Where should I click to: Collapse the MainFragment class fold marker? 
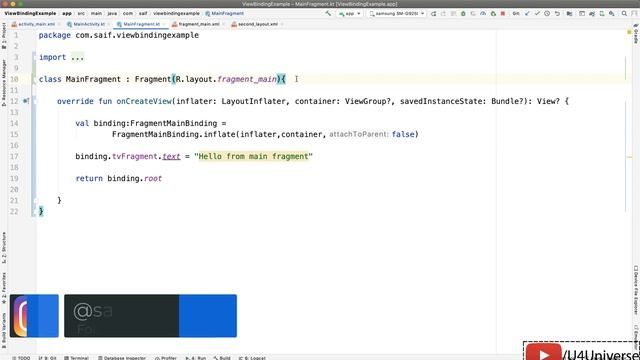point(34,79)
